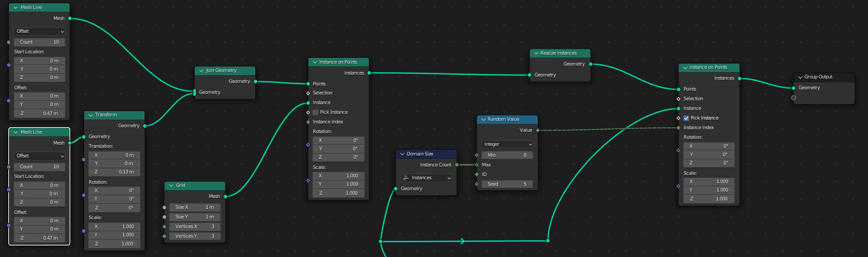Collapse the Transform node with its chevron
The height and width of the screenshot is (257, 868).
click(90, 115)
